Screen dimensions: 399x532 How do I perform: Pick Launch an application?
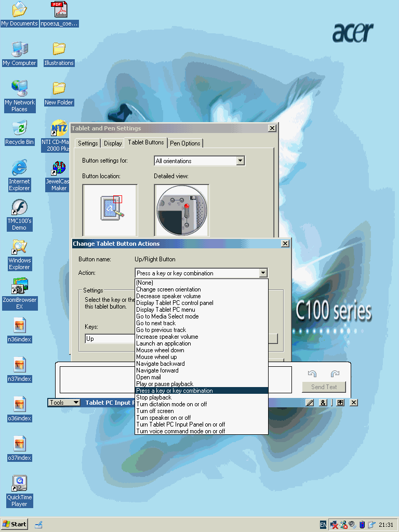201,343
